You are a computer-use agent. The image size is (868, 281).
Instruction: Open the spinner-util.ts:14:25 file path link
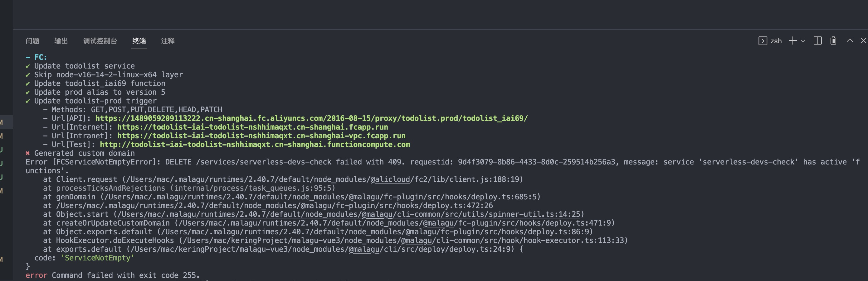coord(349,214)
